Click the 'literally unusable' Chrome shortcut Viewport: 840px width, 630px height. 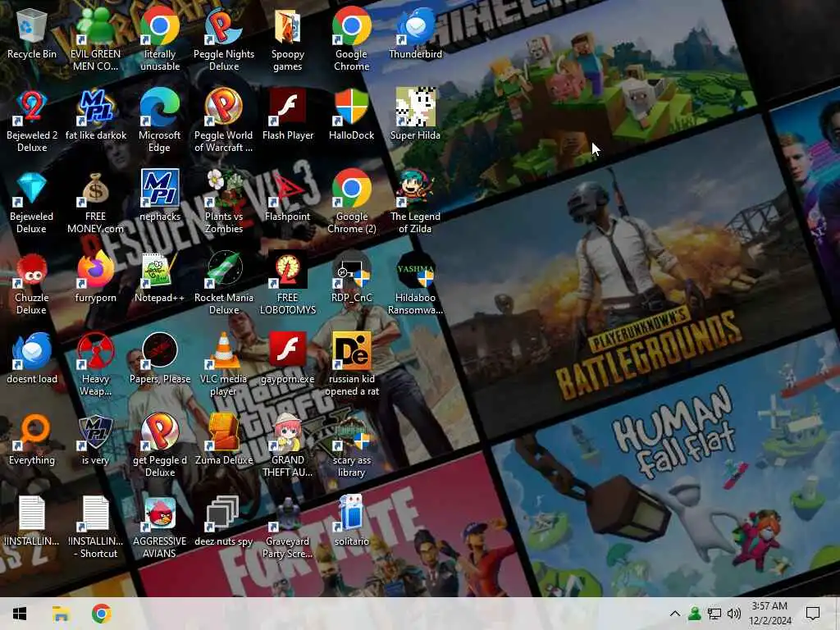160,27
